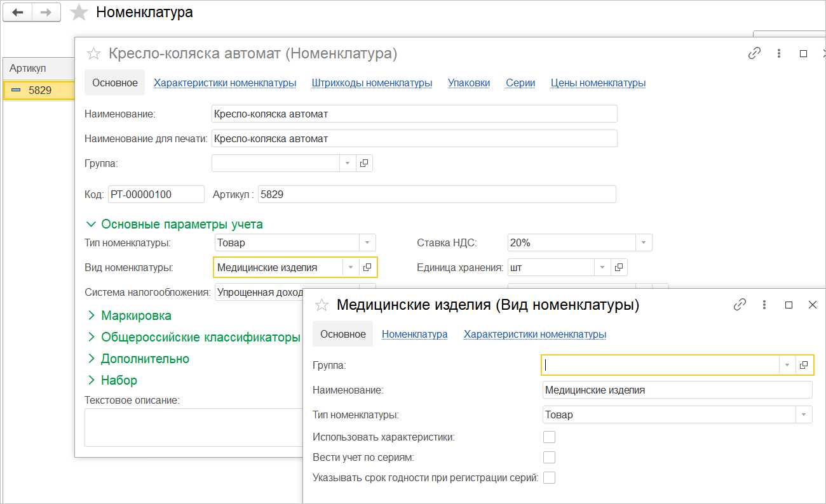Click the back navigation arrow

[x=18, y=13]
